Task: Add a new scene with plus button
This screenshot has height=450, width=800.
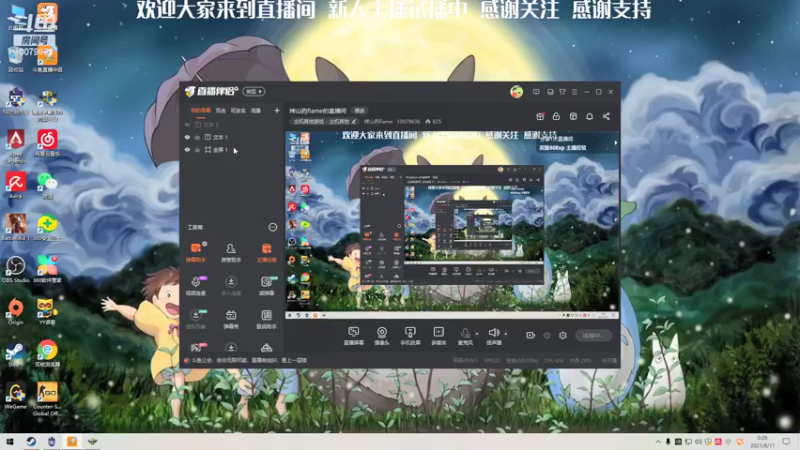Action: point(277,110)
